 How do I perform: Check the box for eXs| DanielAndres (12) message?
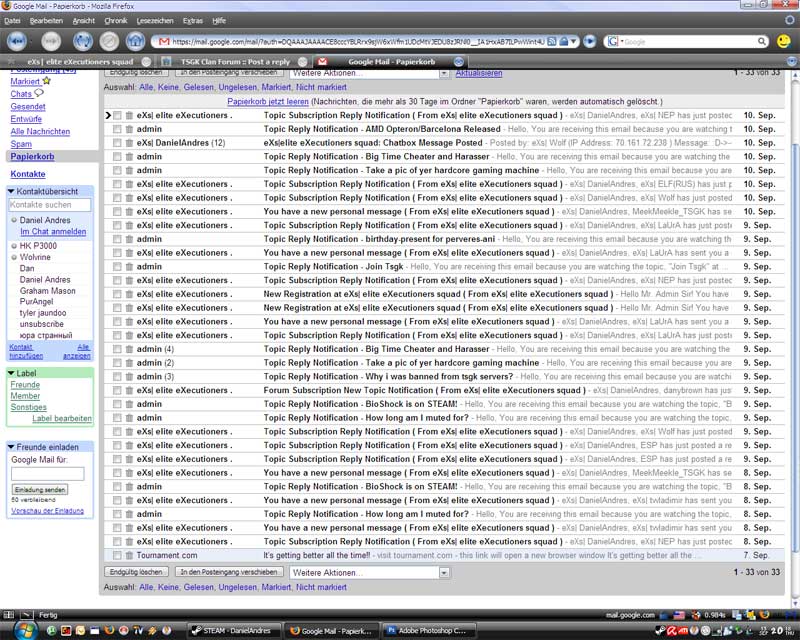coord(117,143)
